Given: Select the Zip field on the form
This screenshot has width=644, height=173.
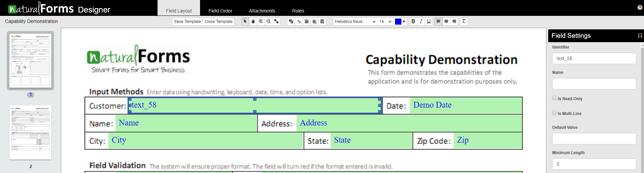Looking at the screenshot, I should coord(488,141).
